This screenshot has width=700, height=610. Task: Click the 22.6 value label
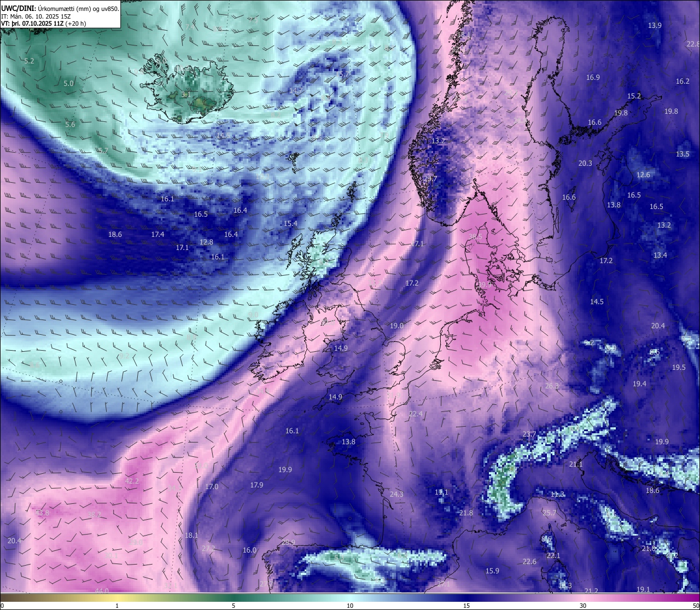(x=529, y=561)
